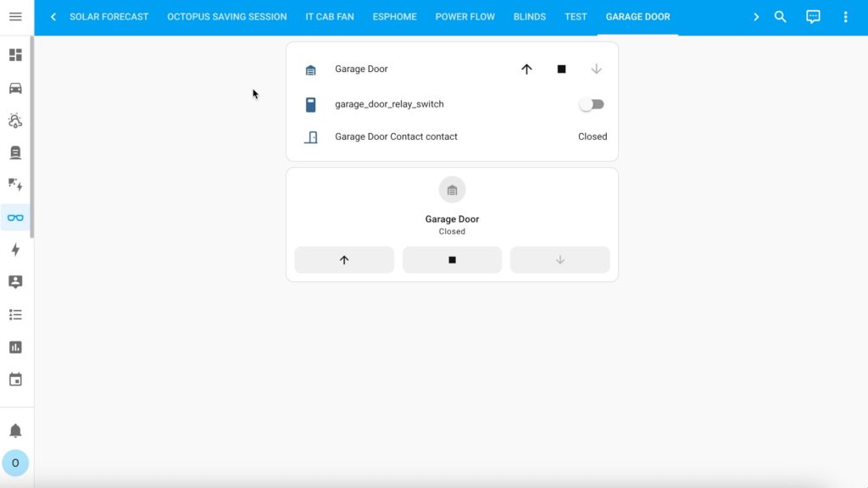This screenshot has width=868, height=488.
Task: Open the solar power flash sidebar icon
Action: (x=15, y=185)
